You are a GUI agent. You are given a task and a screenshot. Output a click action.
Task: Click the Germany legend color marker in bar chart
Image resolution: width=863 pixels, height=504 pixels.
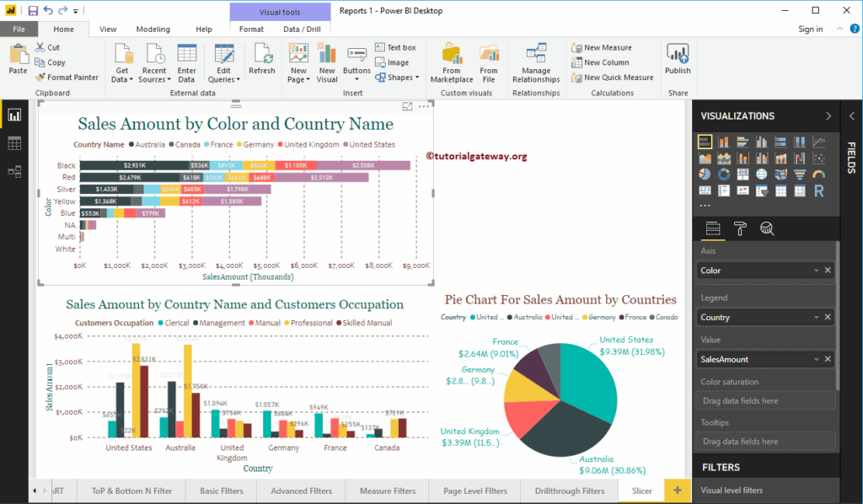click(239, 145)
